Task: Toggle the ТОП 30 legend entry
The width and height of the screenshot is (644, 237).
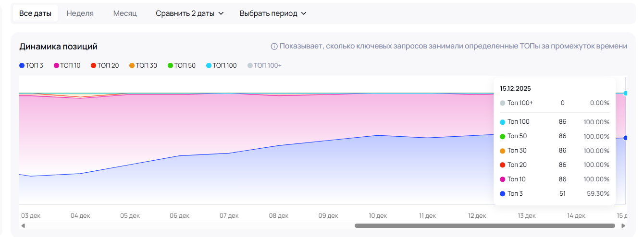Action: [143, 65]
